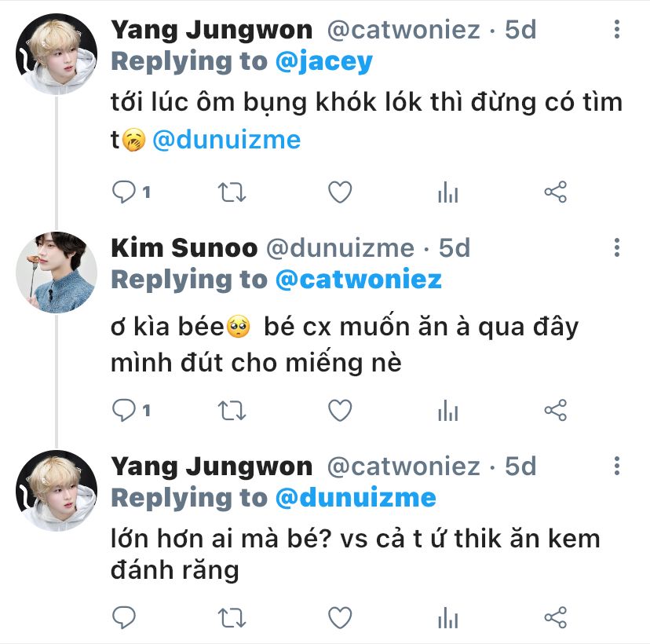
Task: Open the @jacey mention link
Action: point(323,61)
